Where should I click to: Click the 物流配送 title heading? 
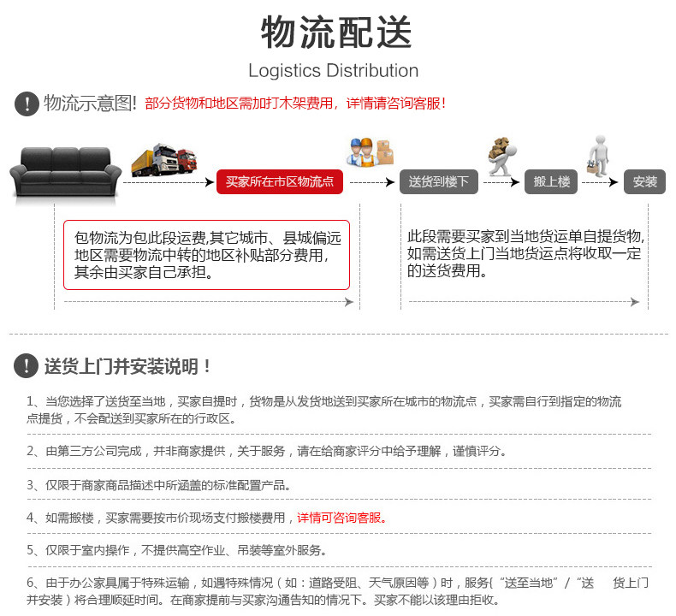coord(336,33)
